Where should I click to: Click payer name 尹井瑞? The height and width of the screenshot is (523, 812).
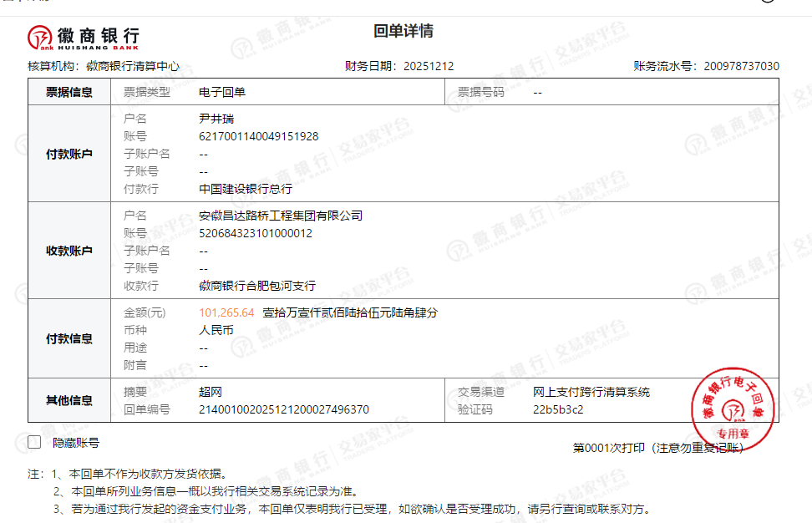coord(216,119)
